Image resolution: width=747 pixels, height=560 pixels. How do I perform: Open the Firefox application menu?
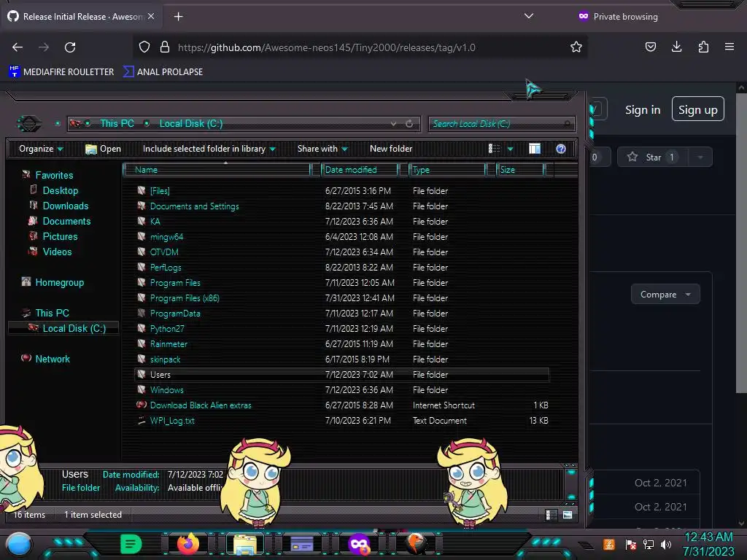tap(729, 47)
